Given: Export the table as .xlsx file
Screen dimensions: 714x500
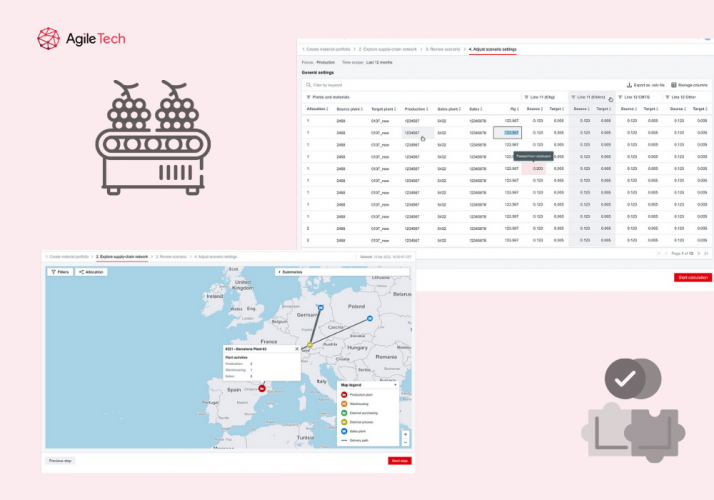Looking at the screenshot, I should [643, 85].
